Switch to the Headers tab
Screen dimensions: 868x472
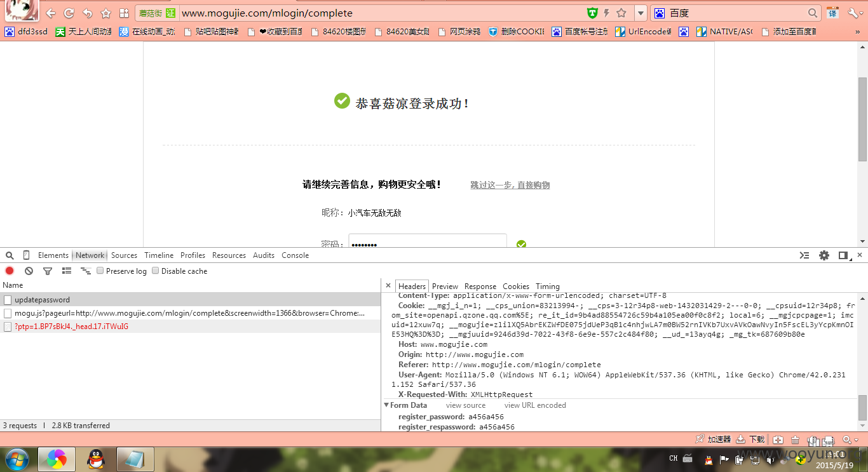tap(412, 287)
